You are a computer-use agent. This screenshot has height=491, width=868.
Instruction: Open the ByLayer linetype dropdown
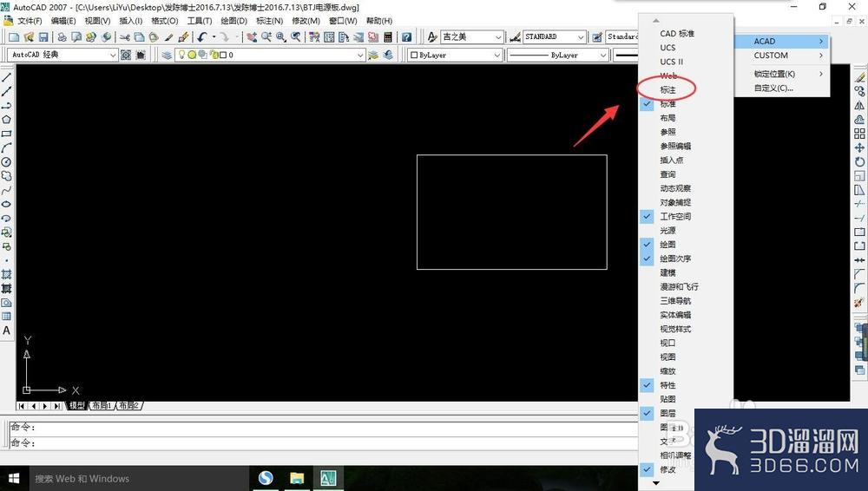point(603,55)
